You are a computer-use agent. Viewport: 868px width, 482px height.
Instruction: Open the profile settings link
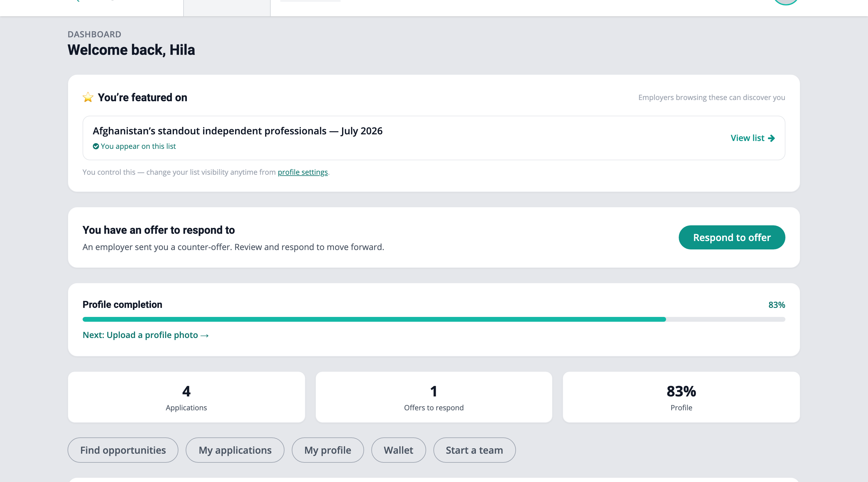click(303, 172)
